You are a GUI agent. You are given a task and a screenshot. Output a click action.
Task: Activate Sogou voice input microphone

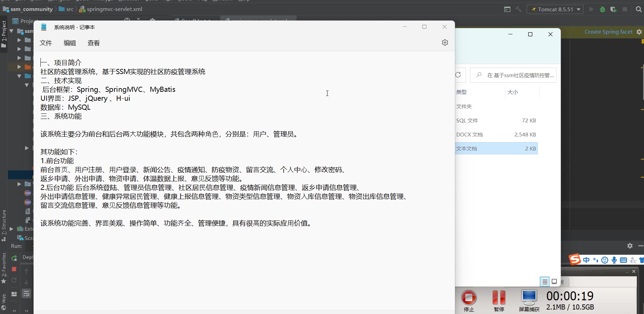[x=614, y=260]
